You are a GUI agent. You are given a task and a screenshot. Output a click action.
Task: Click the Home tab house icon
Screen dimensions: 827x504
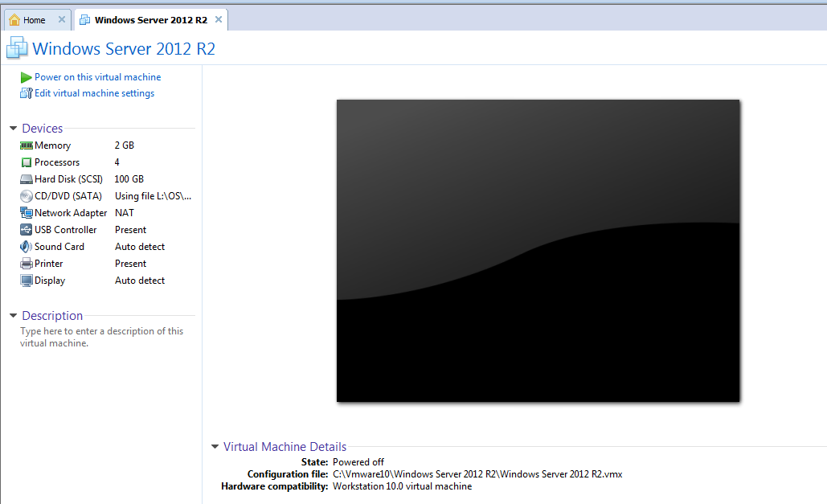pyautogui.click(x=14, y=20)
